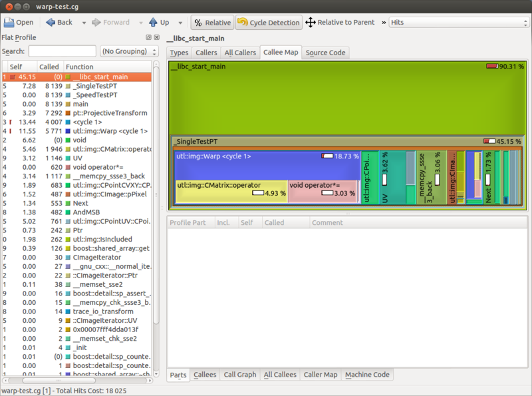Go up with the Up arrow icon
The width and height of the screenshot is (532, 396).
click(154, 22)
